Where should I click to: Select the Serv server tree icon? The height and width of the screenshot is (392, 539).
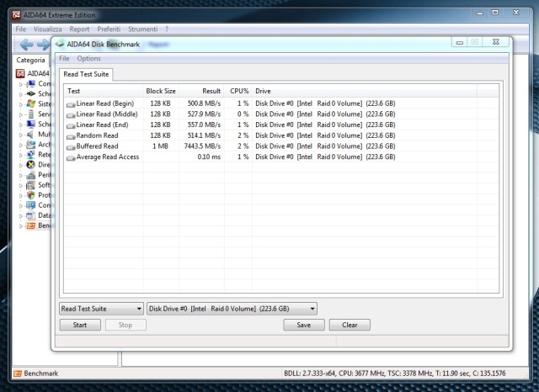[31, 114]
